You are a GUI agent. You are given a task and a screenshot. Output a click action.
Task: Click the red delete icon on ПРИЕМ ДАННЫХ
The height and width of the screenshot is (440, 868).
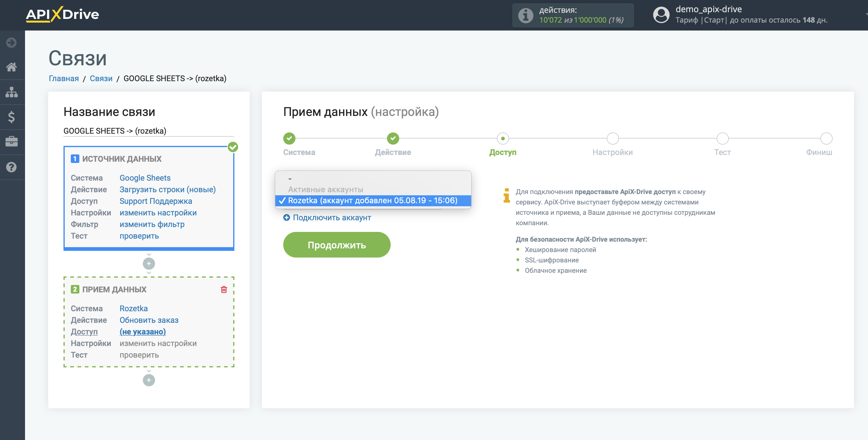224,290
